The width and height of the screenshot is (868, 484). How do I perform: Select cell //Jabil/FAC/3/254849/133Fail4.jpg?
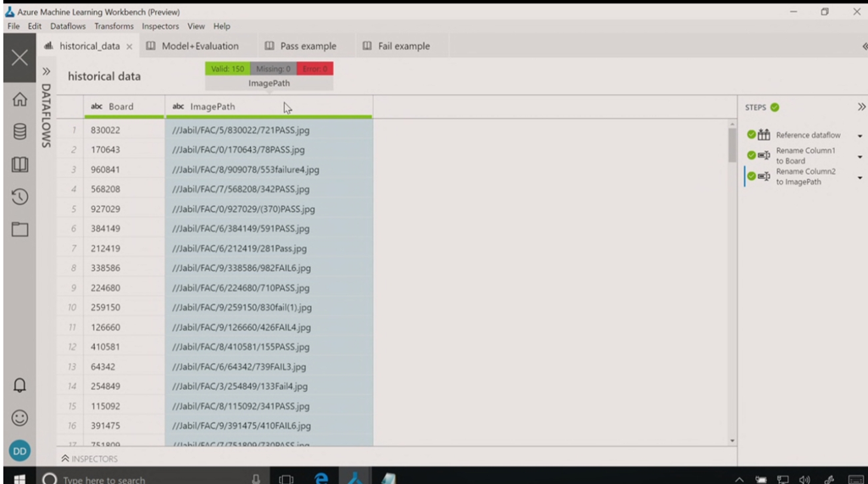coord(269,386)
